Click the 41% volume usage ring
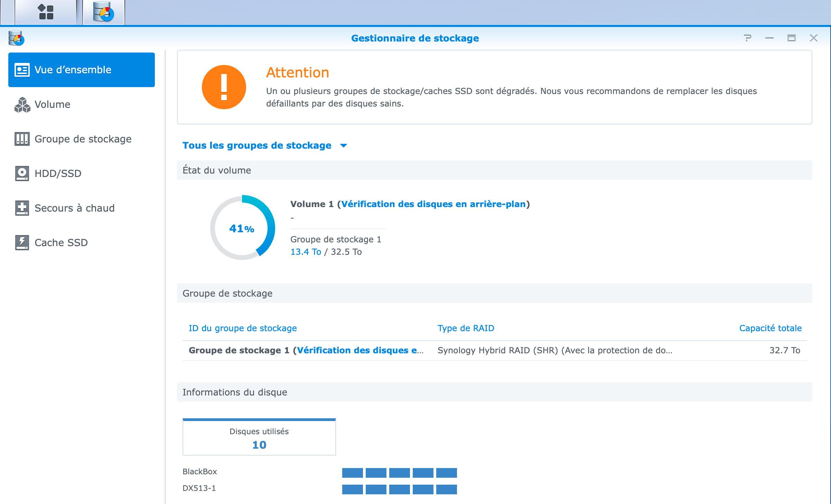Image resolution: width=831 pixels, height=504 pixels. click(242, 228)
